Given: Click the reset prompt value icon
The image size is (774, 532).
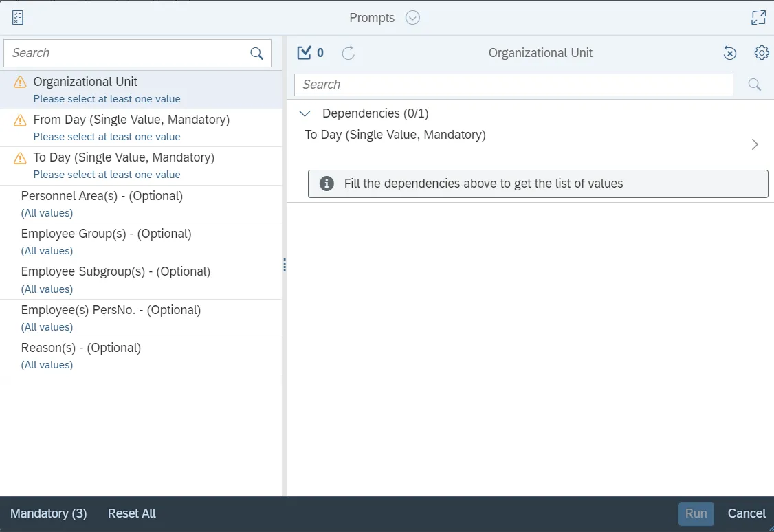Looking at the screenshot, I should (730, 53).
